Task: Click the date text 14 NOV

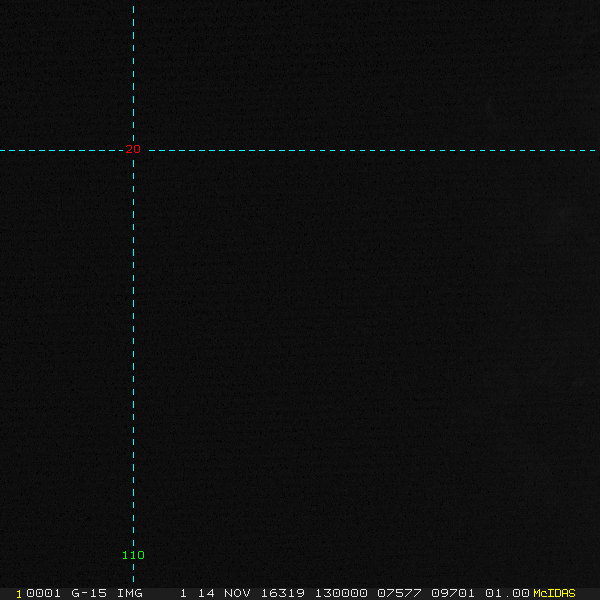Action: coord(224,593)
